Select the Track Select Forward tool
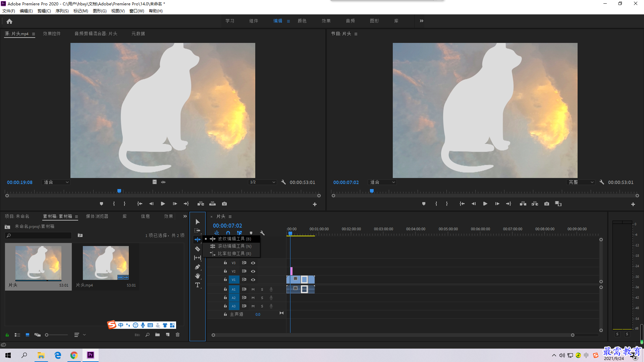The image size is (644, 362). click(198, 231)
